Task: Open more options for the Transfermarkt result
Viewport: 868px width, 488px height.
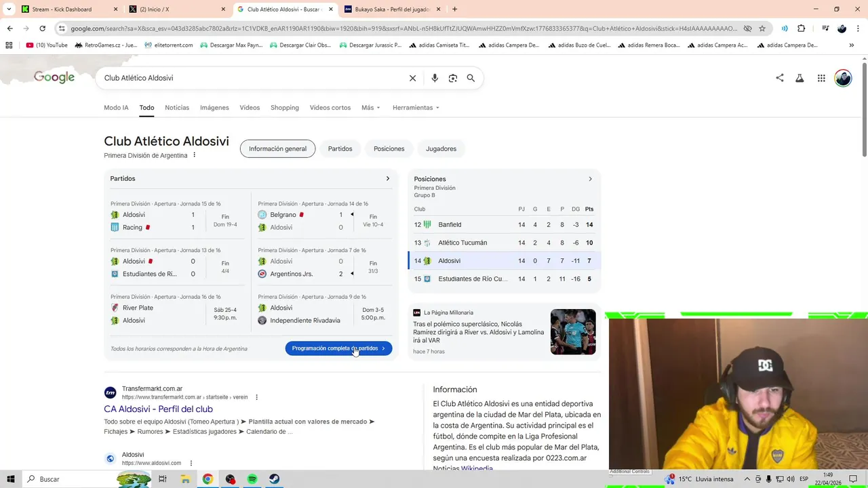Action: (x=256, y=397)
